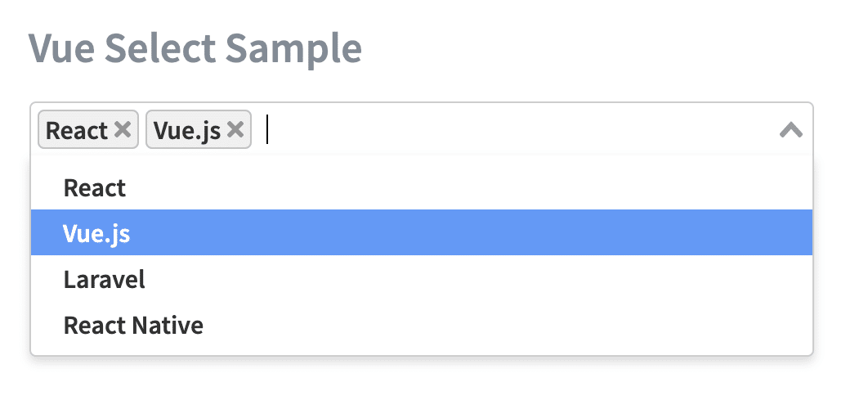Click the Vue Select Sample heading

pyautogui.click(x=195, y=49)
